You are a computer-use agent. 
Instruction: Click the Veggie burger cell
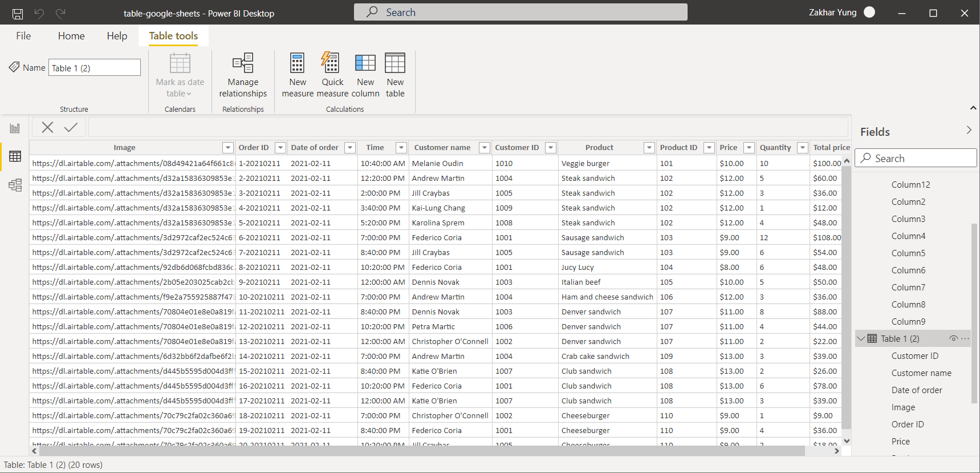point(607,163)
